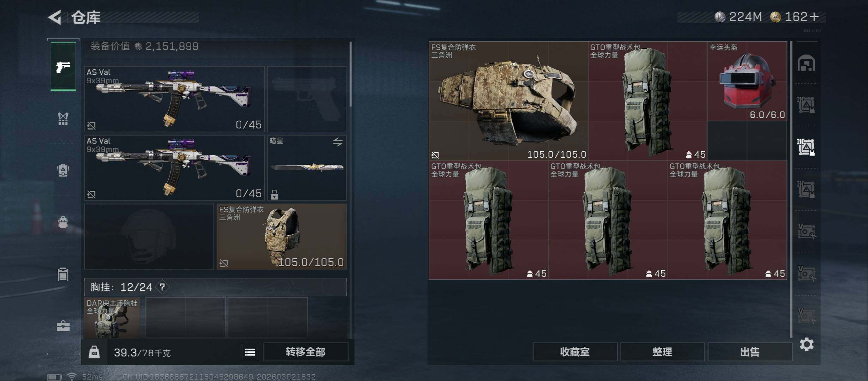Click the 转移全部 button
The height and width of the screenshot is (381, 868).
[306, 352]
